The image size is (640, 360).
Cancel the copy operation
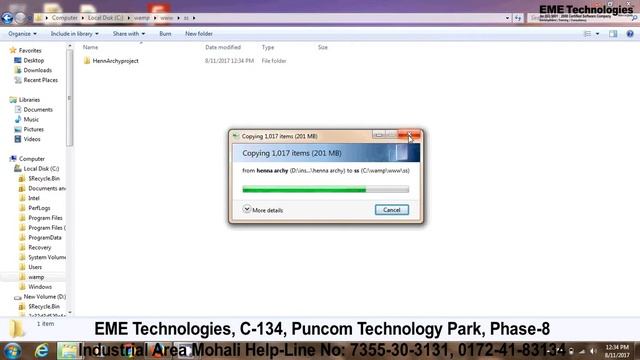click(x=391, y=210)
